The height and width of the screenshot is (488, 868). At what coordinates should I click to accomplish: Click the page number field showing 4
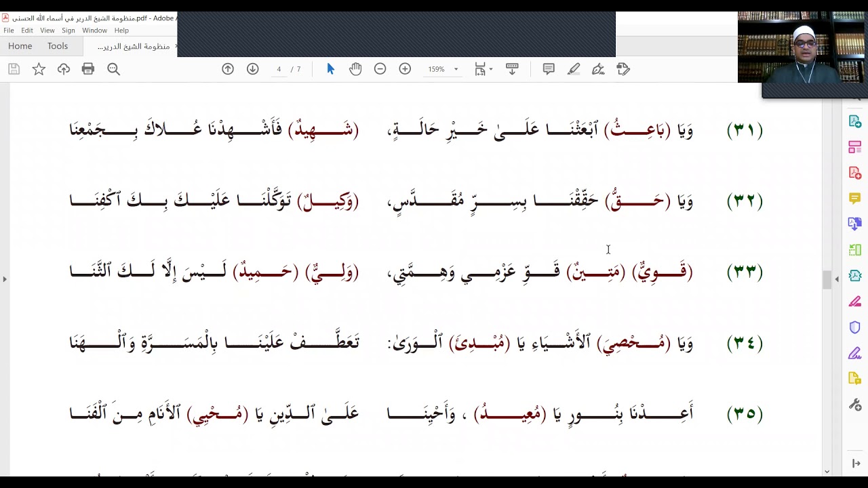(279, 69)
